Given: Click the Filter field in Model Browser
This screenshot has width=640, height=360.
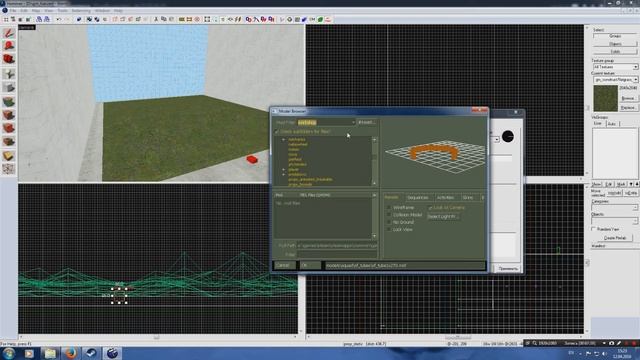Looking at the screenshot, I should (x=337, y=254).
